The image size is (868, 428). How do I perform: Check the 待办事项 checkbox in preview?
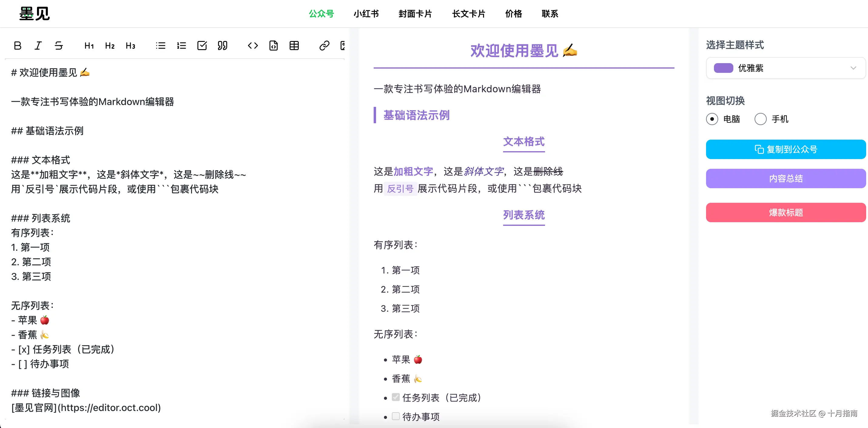395,416
